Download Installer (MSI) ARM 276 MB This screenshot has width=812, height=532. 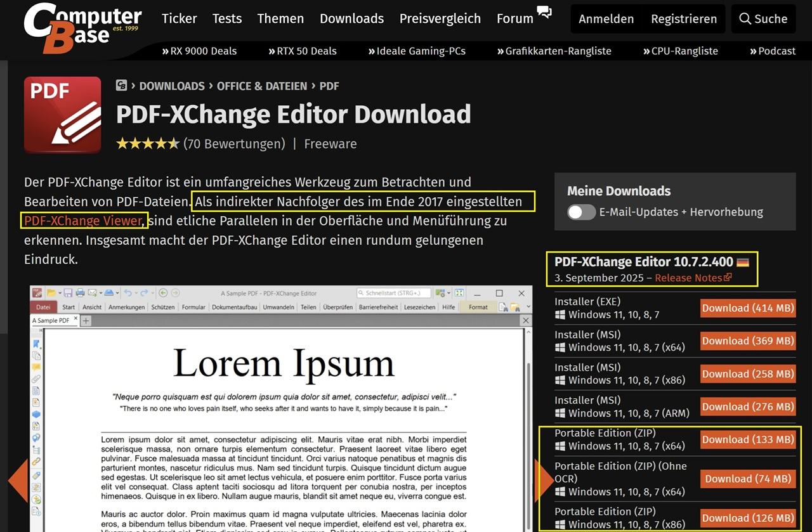pos(748,407)
